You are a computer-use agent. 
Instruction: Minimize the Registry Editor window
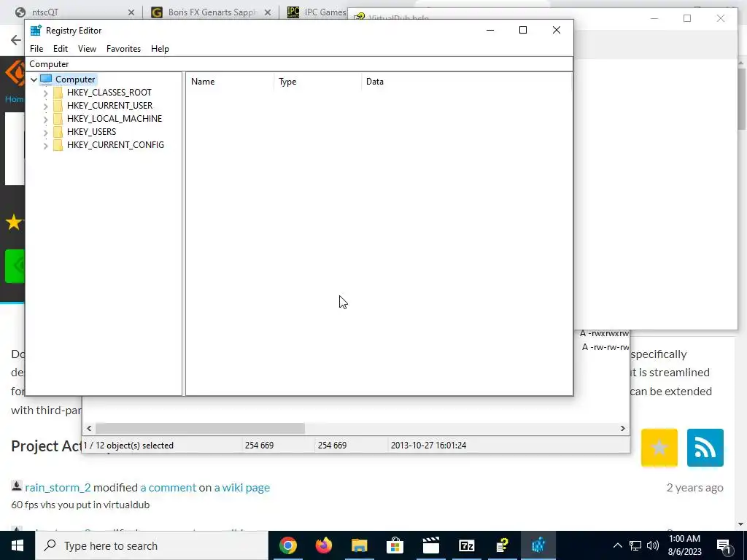pos(490,30)
